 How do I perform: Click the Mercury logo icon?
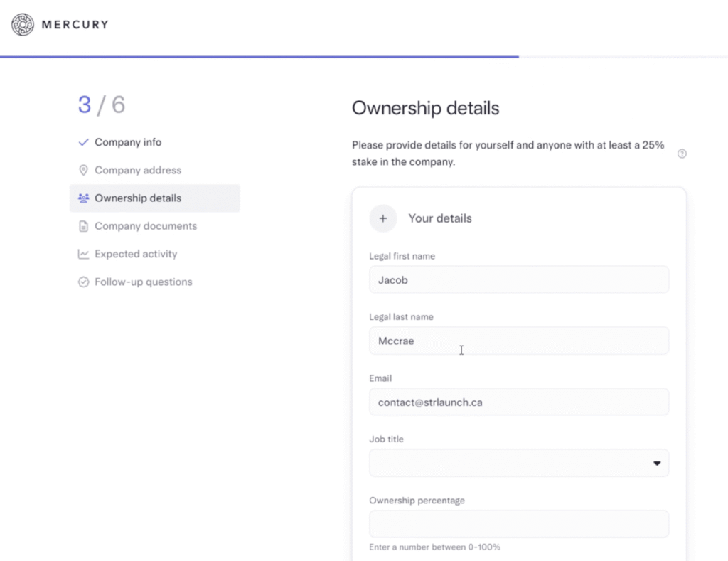pyautogui.click(x=23, y=24)
